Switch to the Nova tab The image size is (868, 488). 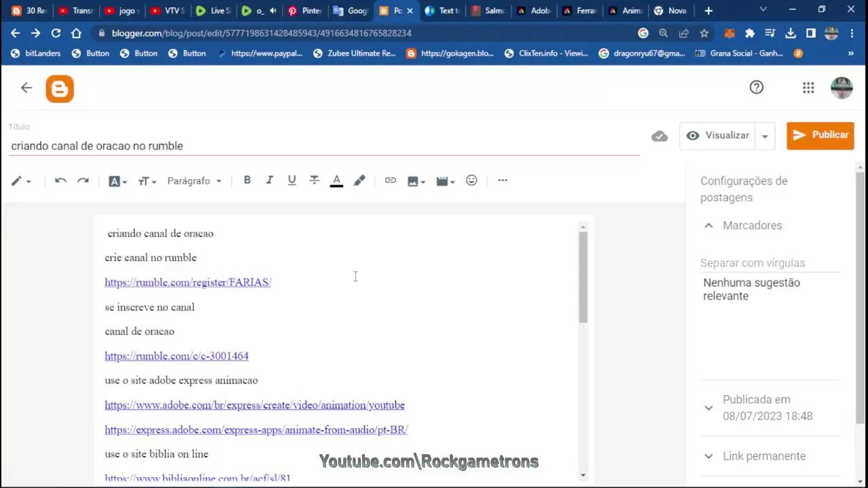click(671, 10)
